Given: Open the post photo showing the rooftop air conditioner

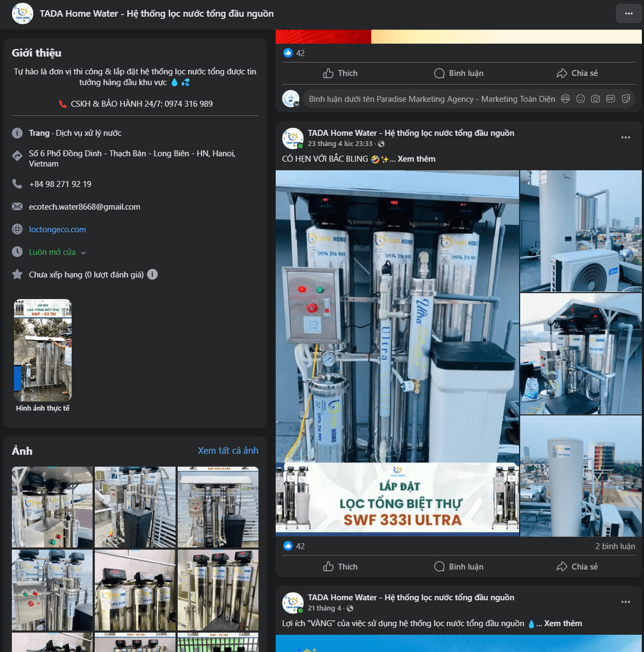Looking at the screenshot, I should [x=581, y=231].
